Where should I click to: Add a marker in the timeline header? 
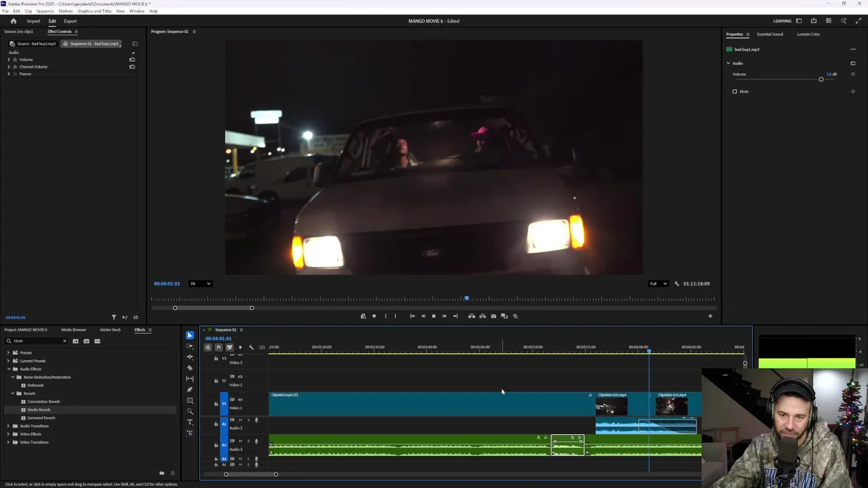click(x=240, y=348)
